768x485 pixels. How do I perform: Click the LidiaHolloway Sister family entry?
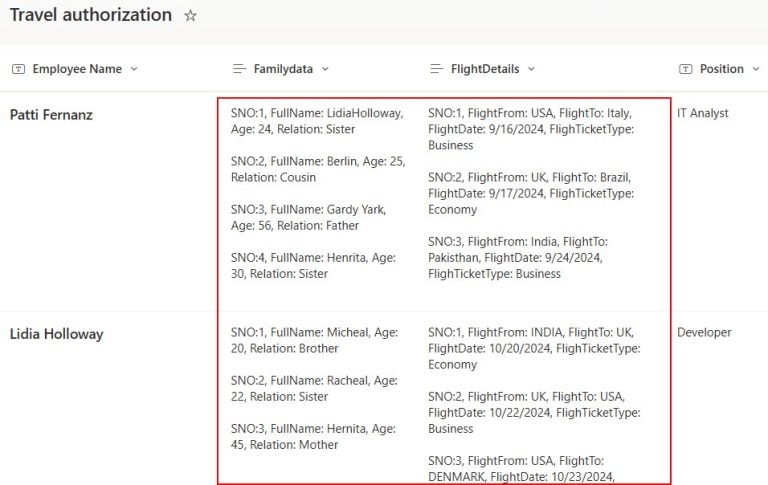pyautogui.click(x=317, y=121)
